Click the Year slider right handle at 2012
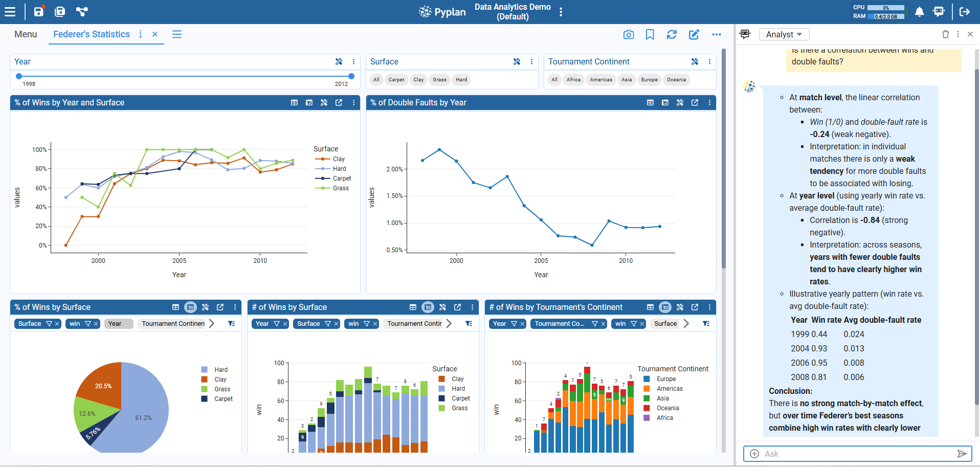980x467 pixels. tap(351, 76)
